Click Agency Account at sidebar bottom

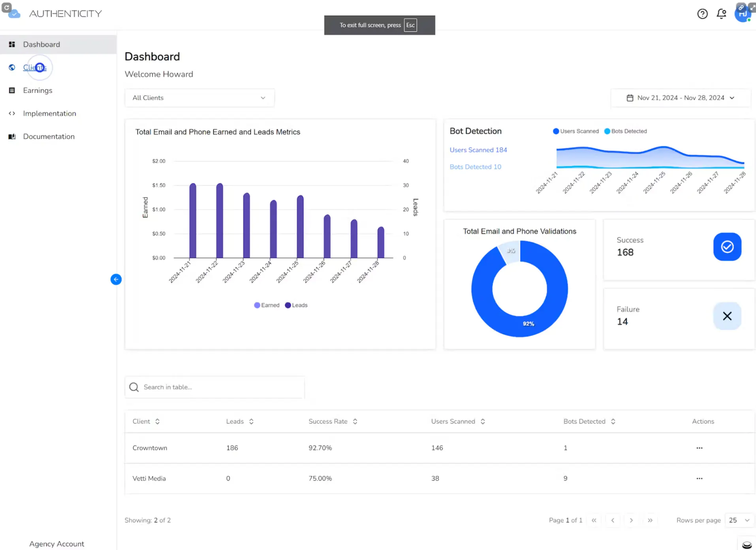click(56, 544)
